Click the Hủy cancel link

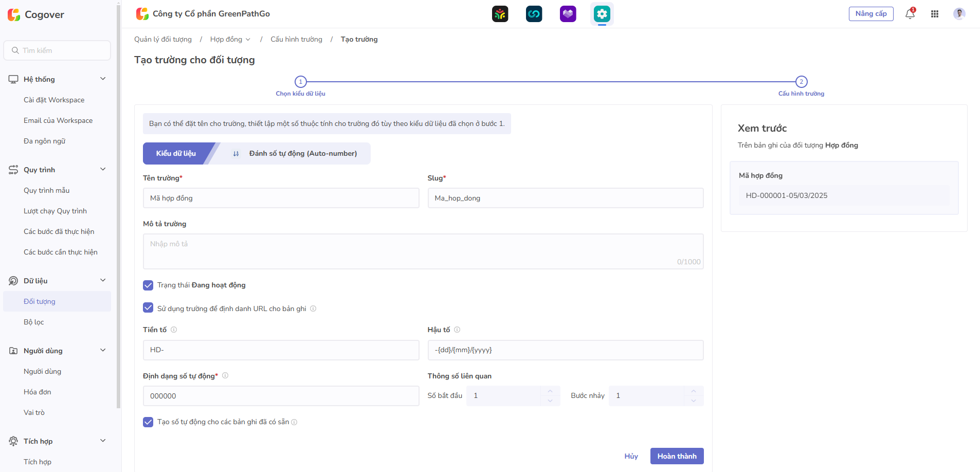tap(631, 456)
